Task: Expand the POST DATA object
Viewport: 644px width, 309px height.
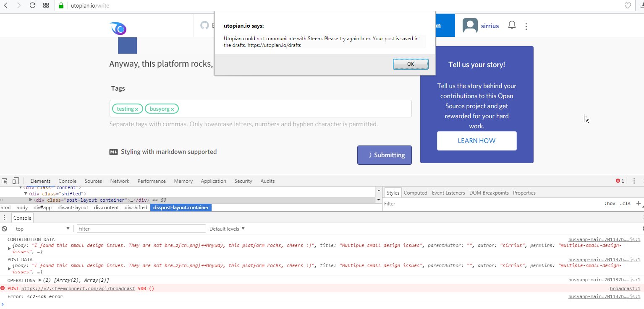Action: 10,269
